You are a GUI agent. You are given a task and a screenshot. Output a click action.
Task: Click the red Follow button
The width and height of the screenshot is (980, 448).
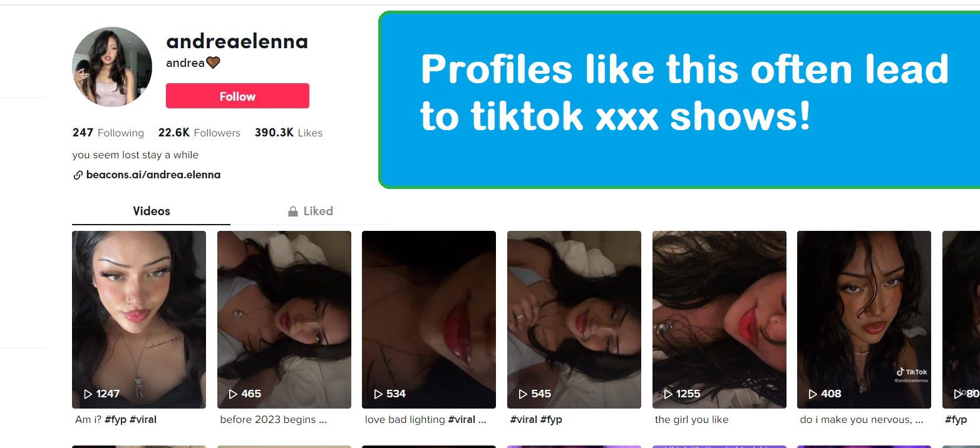pyautogui.click(x=237, y=96)
